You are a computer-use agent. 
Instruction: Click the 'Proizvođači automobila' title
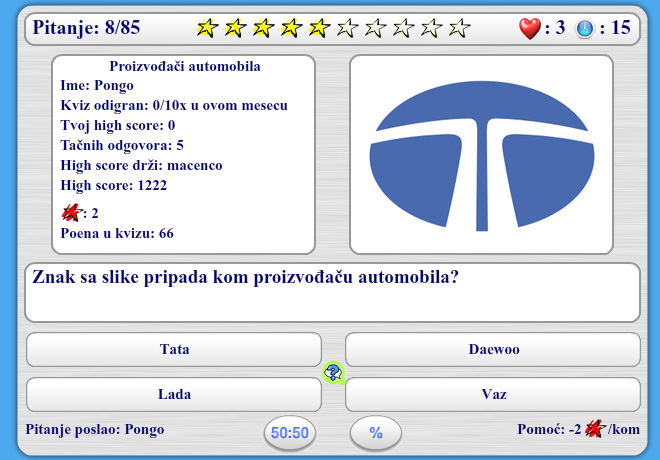click(x=185, y=66)
